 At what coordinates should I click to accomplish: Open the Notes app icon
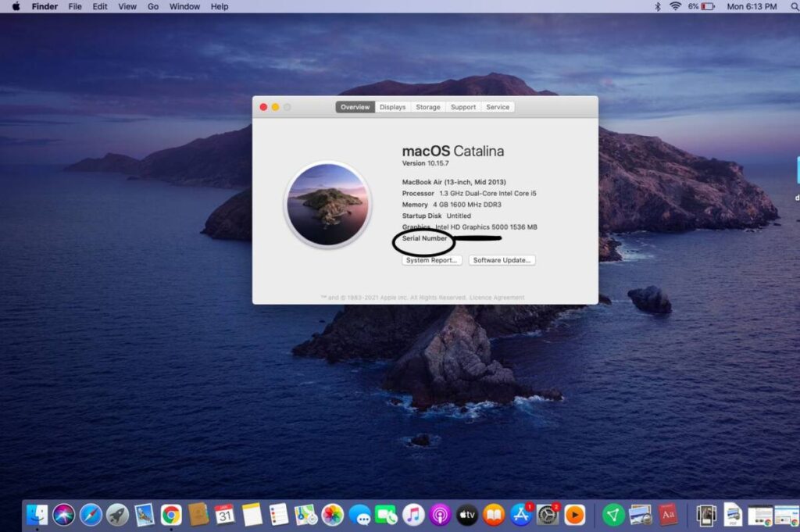click(x=252, y=515)
